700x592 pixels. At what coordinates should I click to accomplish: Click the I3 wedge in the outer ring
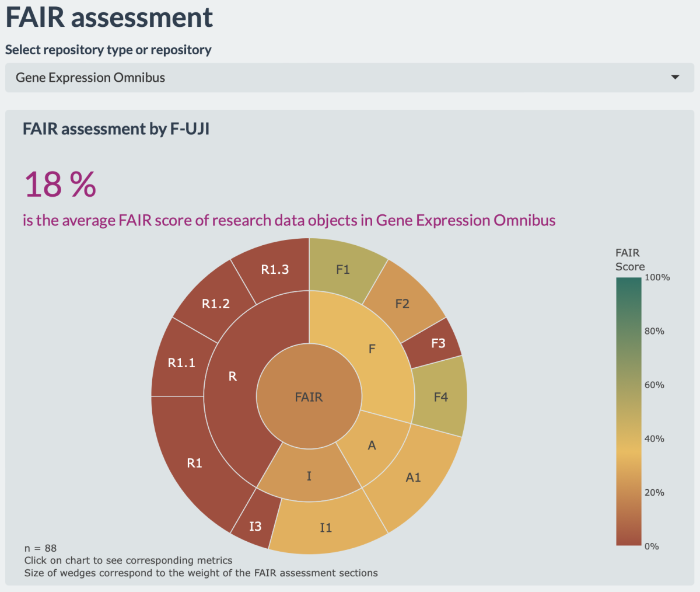257,525
